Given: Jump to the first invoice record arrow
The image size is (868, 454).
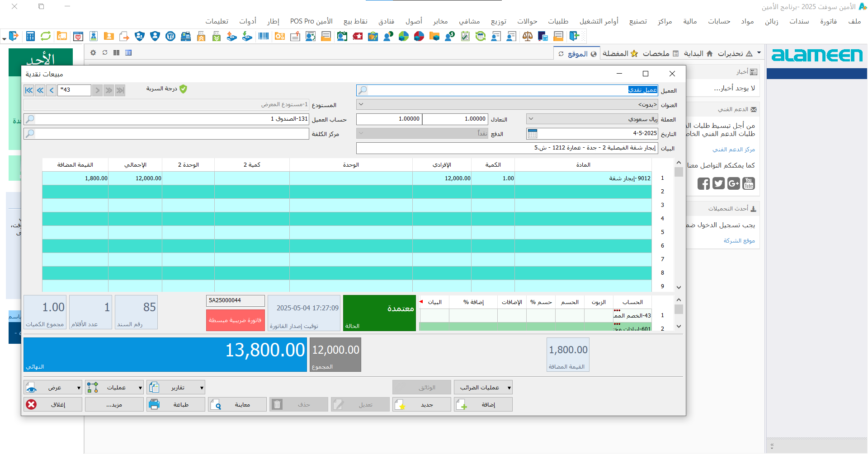Looking at the screenshot, I should pyautogui.click(x=29, y=90).
